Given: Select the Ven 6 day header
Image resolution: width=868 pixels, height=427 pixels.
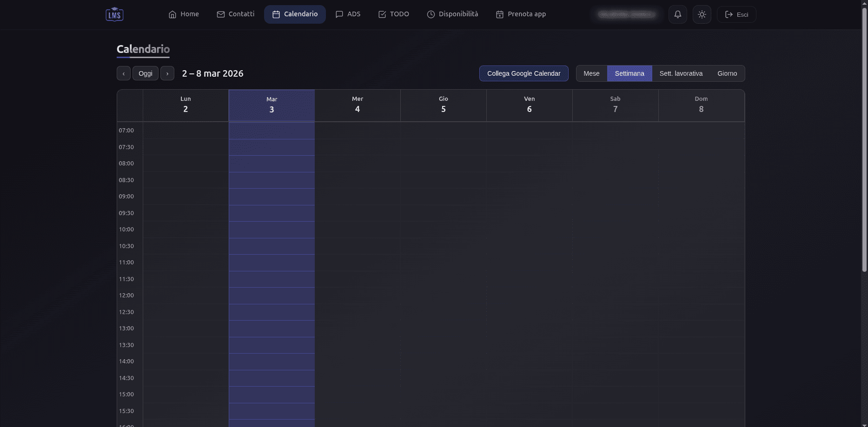Looking at the screenshot, I should click(529, 105).
